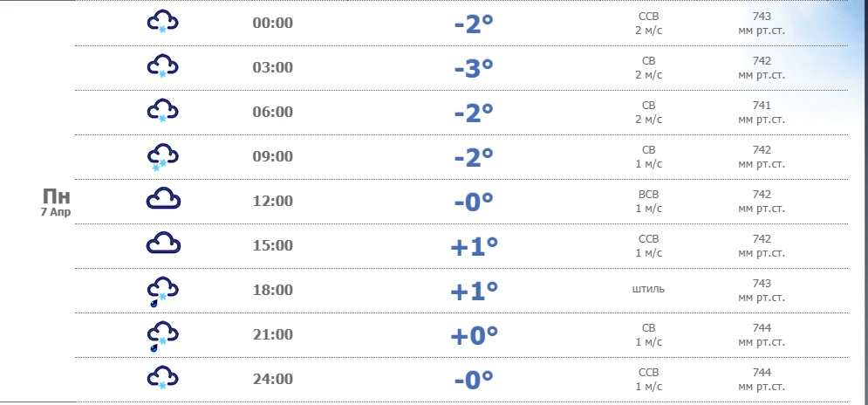868x405 pixels.
Task: Click the ССВ 2 м/с wind at 00:00
Action: tap(648, 23)
